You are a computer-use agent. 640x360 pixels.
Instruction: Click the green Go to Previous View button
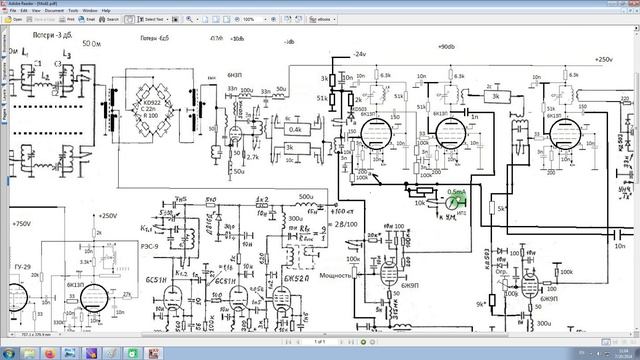[363, 342]
